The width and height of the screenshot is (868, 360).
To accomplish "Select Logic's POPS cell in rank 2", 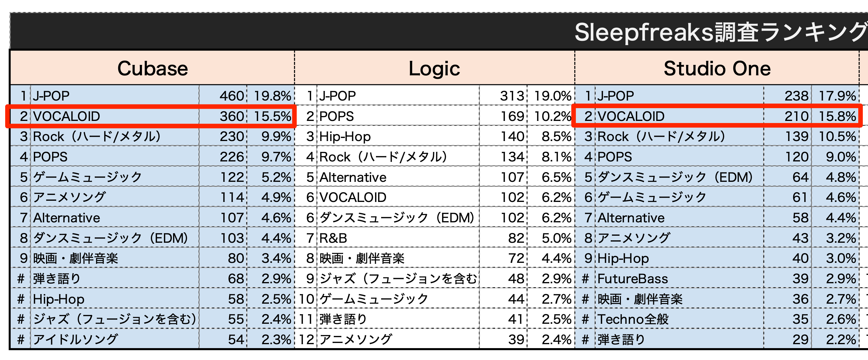I will click(x=398, y=116).
